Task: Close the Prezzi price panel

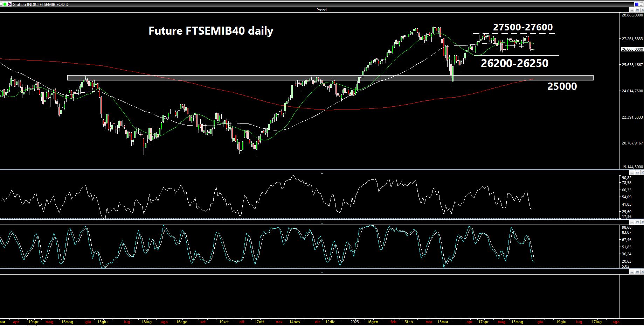Action: pos(642,10)
